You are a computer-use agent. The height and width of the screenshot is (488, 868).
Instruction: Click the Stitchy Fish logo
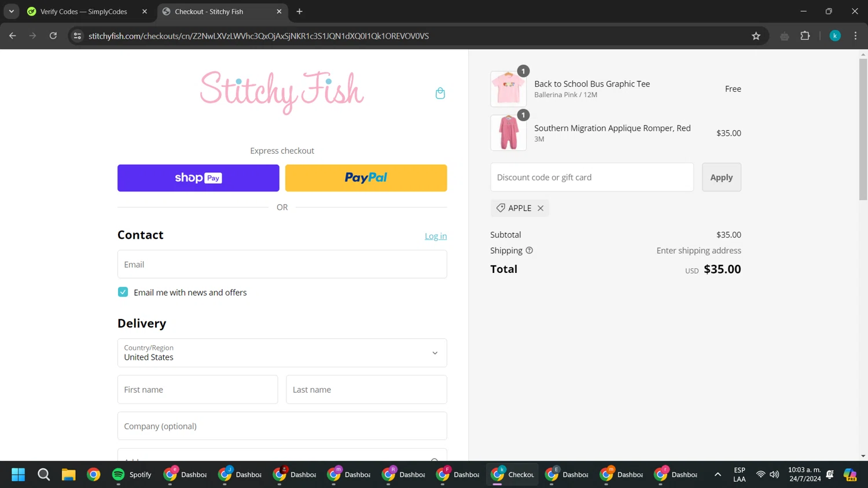tap(282, 93)
